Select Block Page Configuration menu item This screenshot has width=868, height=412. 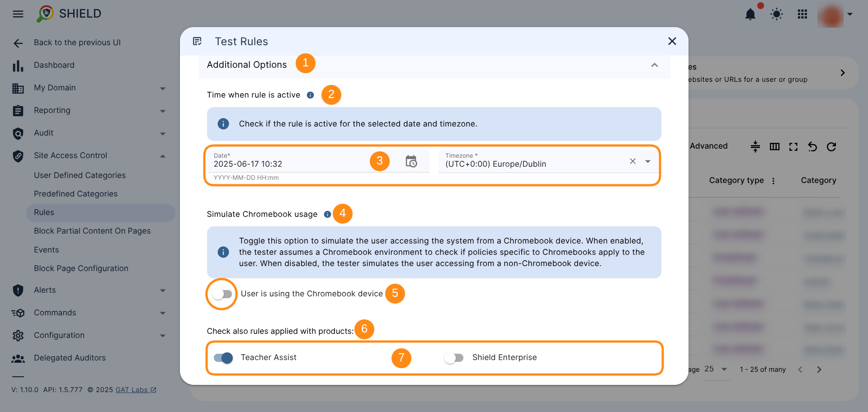[81, 268]
